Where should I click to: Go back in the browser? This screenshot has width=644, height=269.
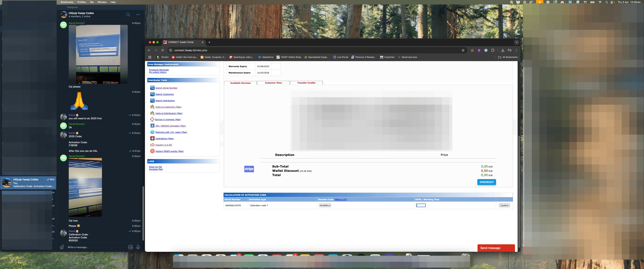pyautogui.click(x=149, y=50)
